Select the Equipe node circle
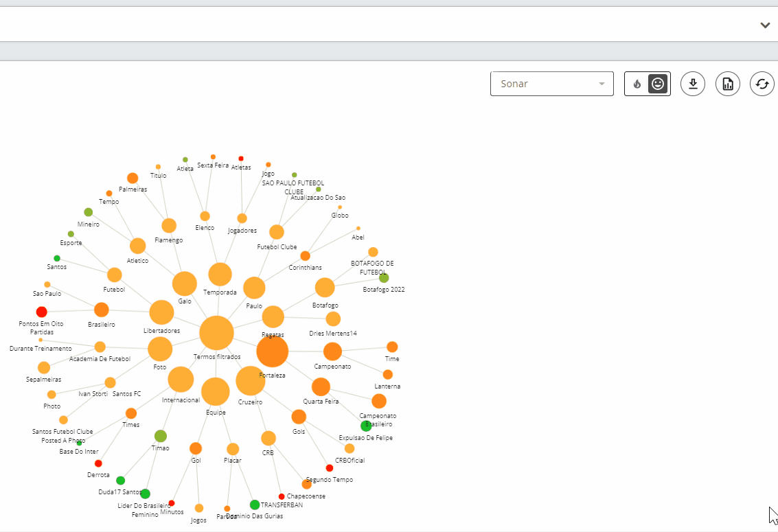This screenshot has width=778, height=532. [216, 392]
